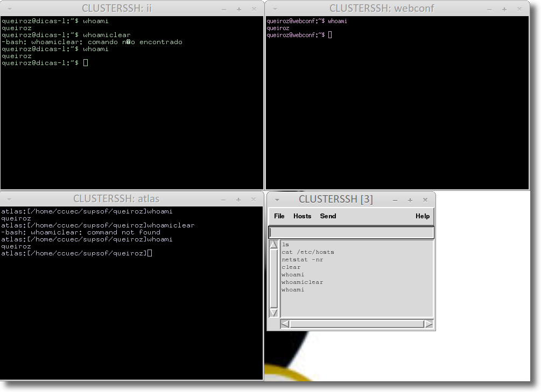Select 'netstat -nr' history entry

pyautogui.click(x=302, y=260)
